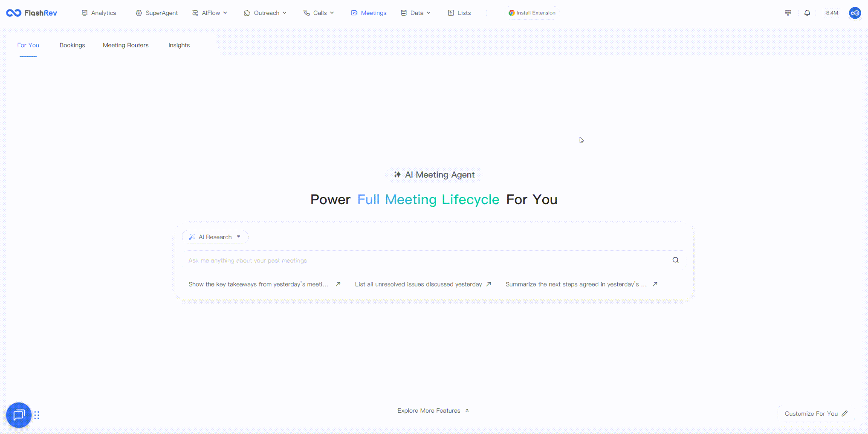Open the Data dropdown menu
This screenshot has width=868, height=434.
pyautogui.click(x=416, y=13)
